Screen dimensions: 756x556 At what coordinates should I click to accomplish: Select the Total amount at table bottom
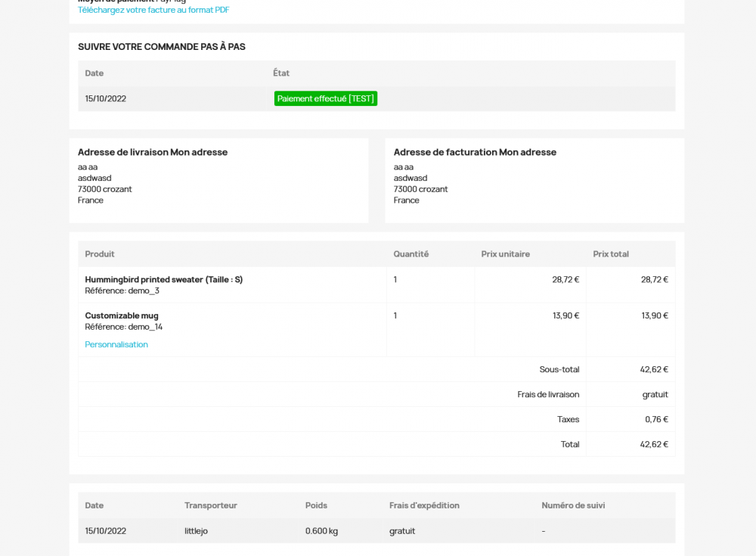pos(655,444)
